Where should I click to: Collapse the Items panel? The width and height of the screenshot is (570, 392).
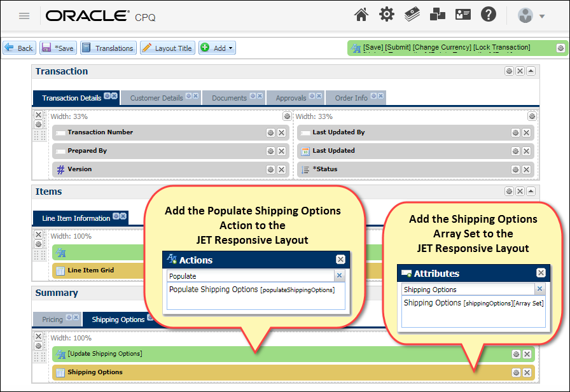pyautogui.click(x=531, y=192)
